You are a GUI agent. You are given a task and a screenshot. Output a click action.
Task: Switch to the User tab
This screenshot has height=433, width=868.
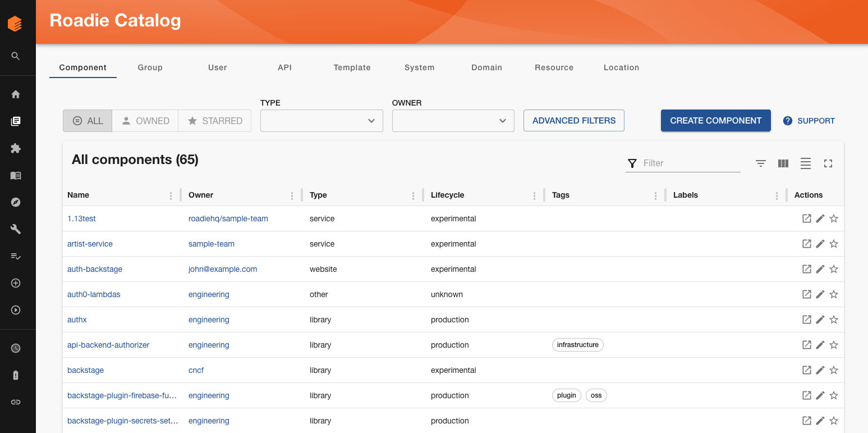218,67
